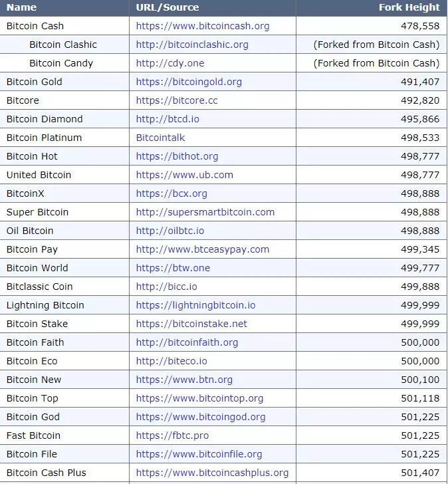Click the Name column header

coord(21,7)
